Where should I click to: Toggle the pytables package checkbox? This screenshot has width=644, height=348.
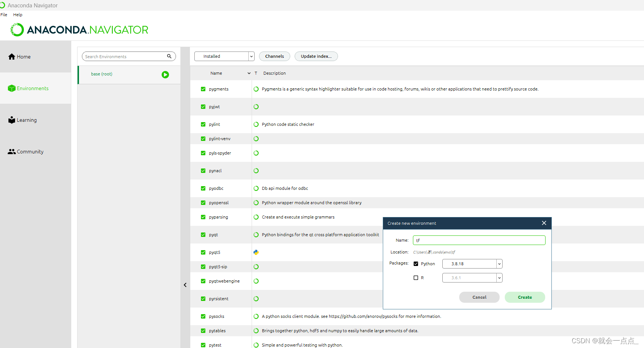[x=203, y=331]
